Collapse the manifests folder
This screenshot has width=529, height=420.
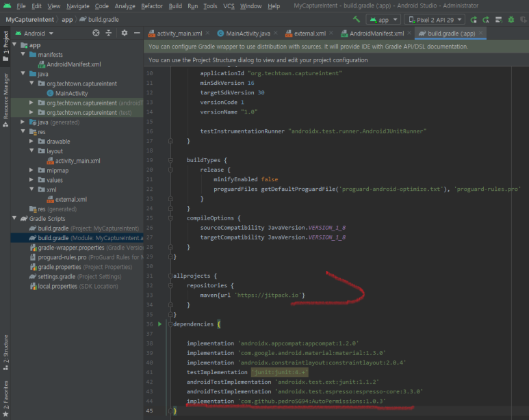(23, 54)
